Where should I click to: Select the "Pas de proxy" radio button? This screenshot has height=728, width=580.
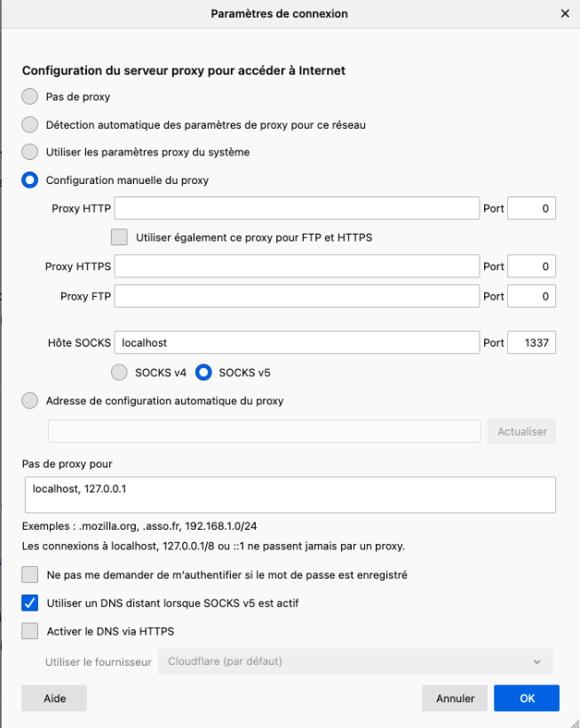(29, 97)
